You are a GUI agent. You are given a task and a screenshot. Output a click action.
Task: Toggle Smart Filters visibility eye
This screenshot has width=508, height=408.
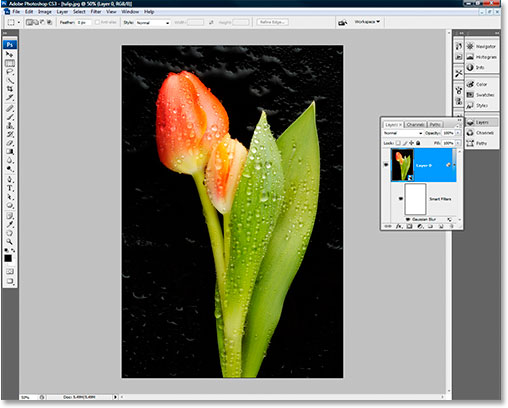click(401, 199)
